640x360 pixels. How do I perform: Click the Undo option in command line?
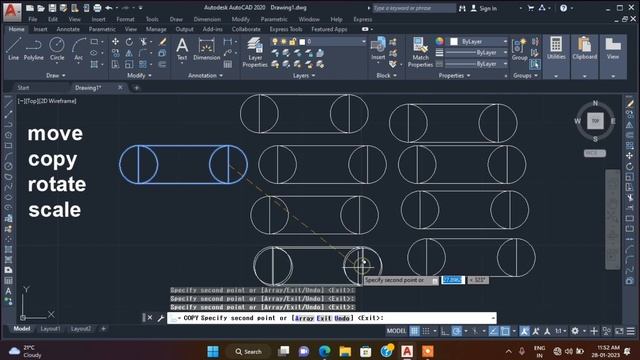[x=342, y=318]
